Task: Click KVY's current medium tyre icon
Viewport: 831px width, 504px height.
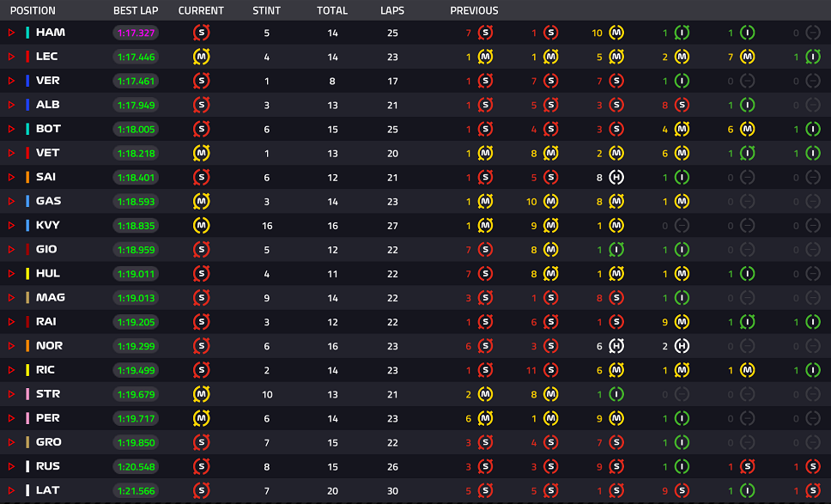Action: [x=202, y=225]
